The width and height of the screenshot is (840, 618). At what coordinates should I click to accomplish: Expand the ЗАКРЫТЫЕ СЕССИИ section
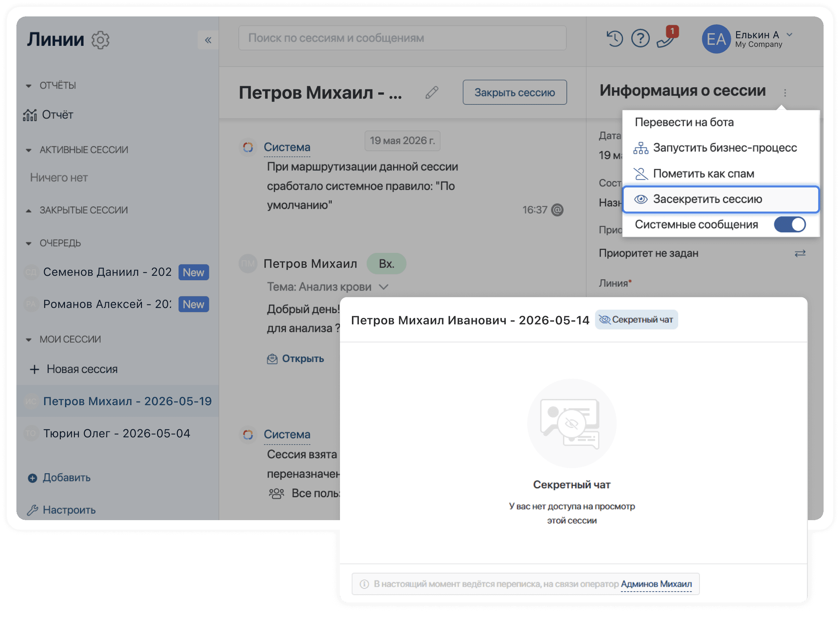(x=28, y=210)
